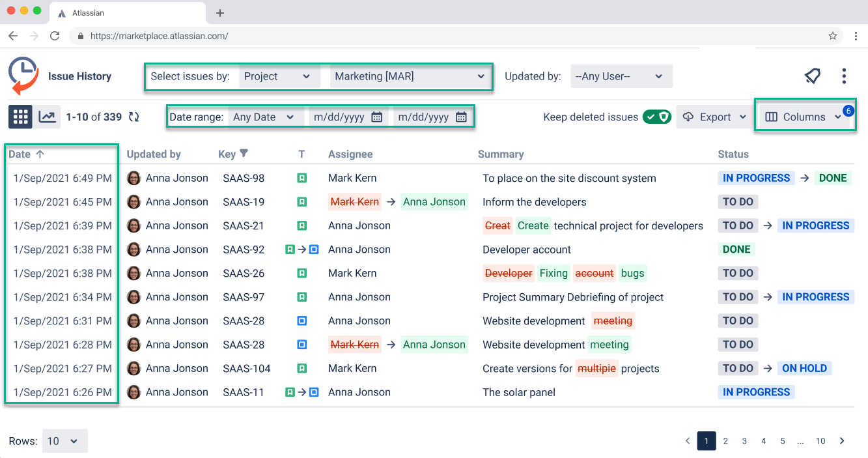Open the Select issues by Project dropdown
This screenshot has height=458, width=868.
[x=279, y=76]
